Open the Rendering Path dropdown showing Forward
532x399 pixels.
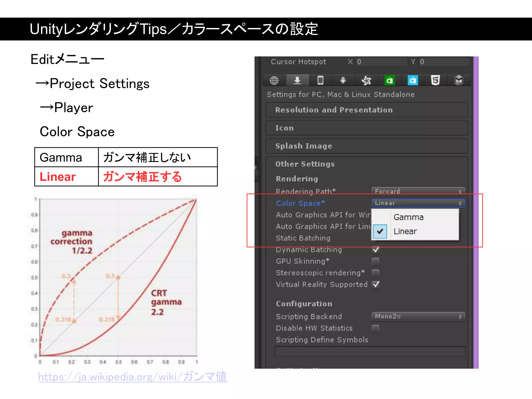click(418, 191)
